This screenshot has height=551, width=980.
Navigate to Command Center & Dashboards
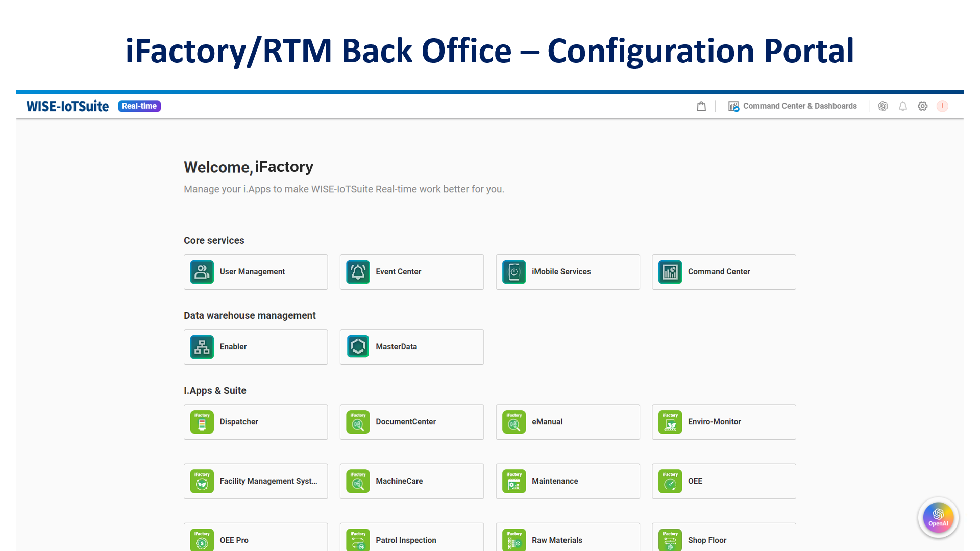(x=793, y=106)
